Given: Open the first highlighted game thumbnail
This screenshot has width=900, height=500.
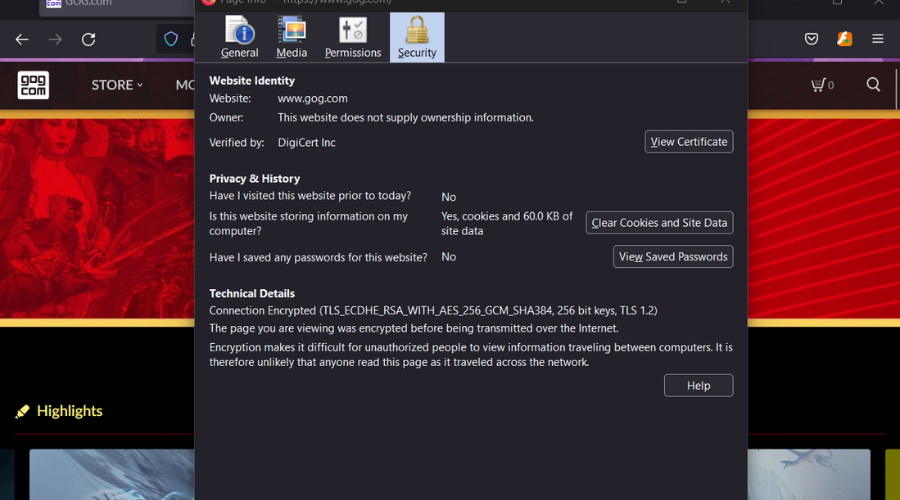Looking at the screenshot, I should (x=112, y=475).
